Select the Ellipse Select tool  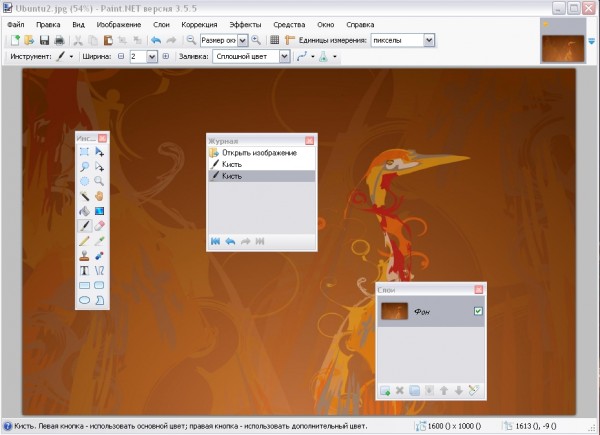84,181
